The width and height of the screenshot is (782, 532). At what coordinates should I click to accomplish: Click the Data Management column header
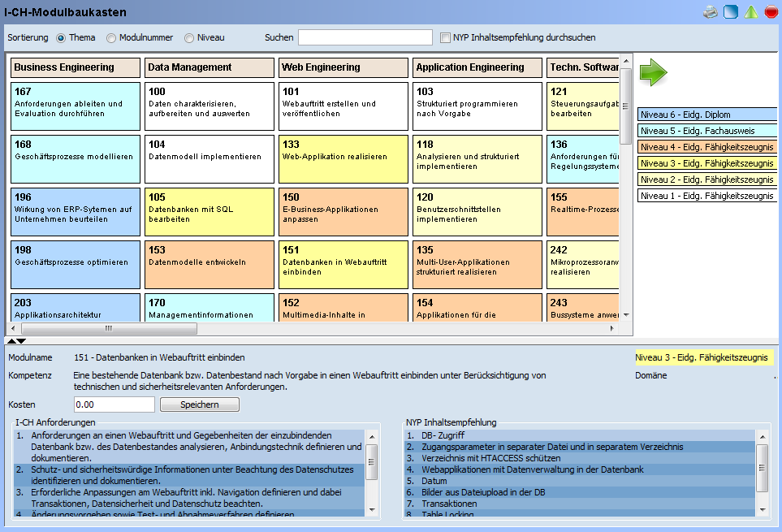(210, 67)
